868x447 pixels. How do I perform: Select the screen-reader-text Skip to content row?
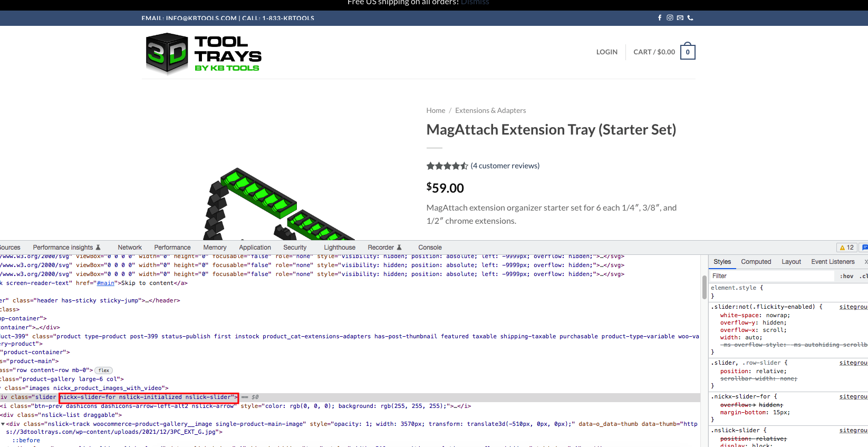tap(350, 283)
